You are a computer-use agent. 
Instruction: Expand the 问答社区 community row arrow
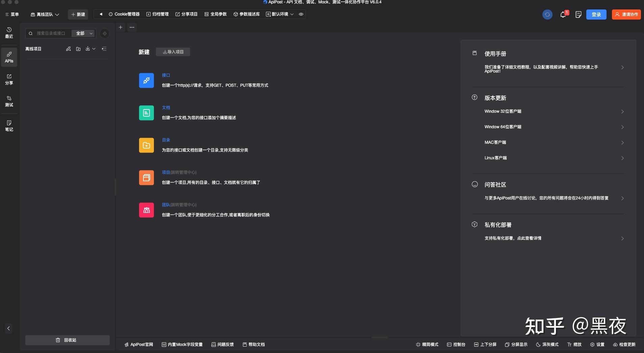tap(622, 198)
